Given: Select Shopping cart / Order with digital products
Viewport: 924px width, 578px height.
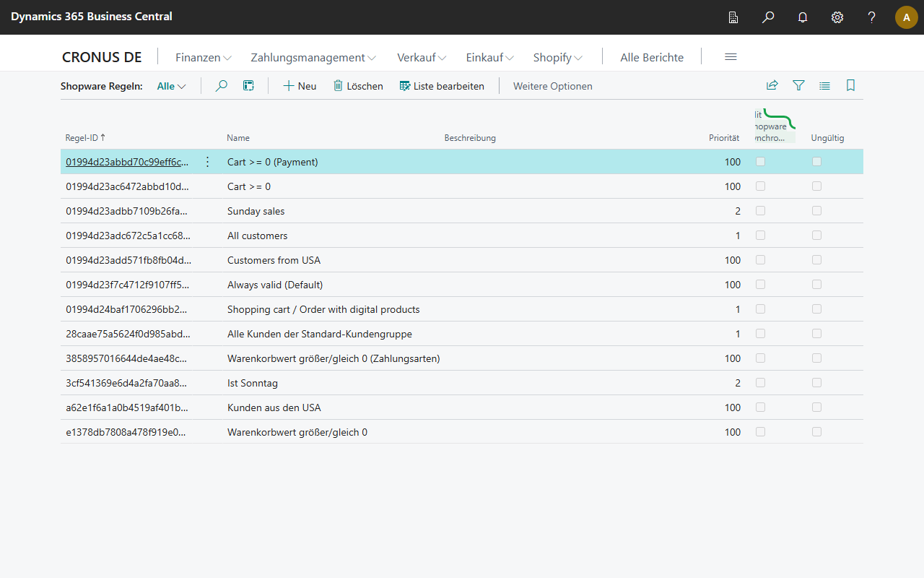Looking at the screenshot, I should point(323,309).
